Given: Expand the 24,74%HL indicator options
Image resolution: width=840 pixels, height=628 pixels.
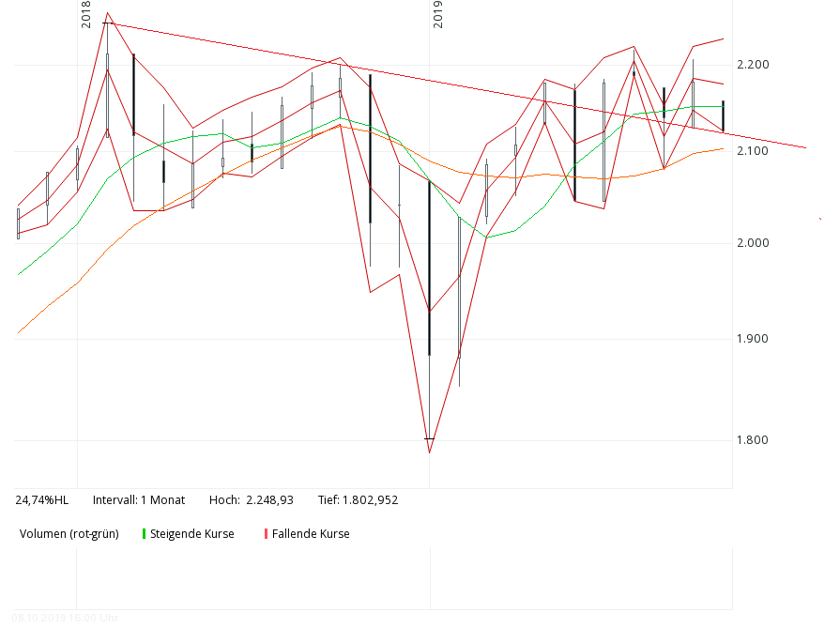Looking at the screenshot, I should tap(43, 500).
